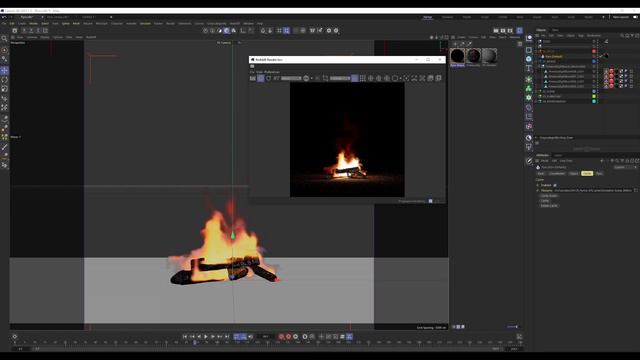Image resolution: width=640 pixels, height=360 pixels.
Task: Select the first black material thumbnail
Action: point(458,56)
